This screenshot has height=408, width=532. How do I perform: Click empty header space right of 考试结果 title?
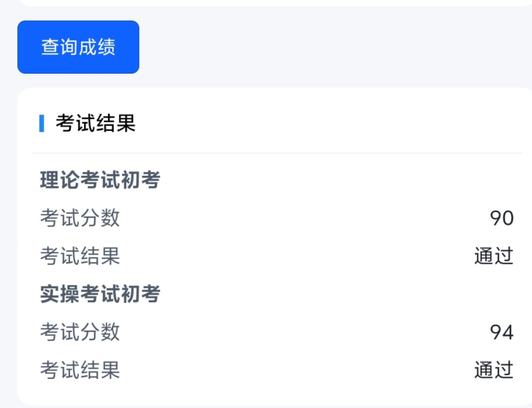335,123
